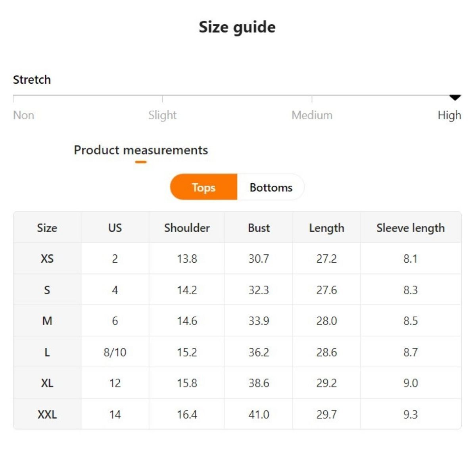Click the Slight stretch label
476x476 pixels.
pos(162,115)
